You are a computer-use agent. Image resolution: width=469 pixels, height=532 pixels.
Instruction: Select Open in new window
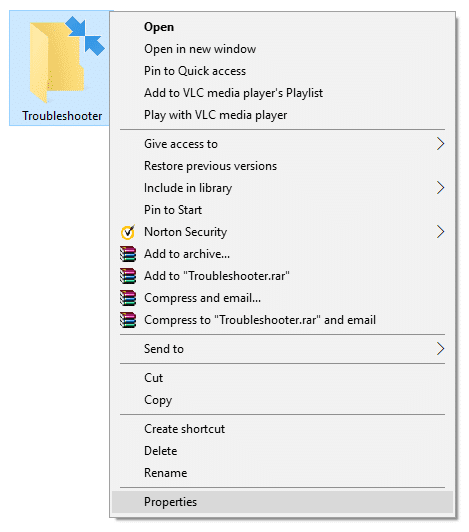[x=282, y=49]
